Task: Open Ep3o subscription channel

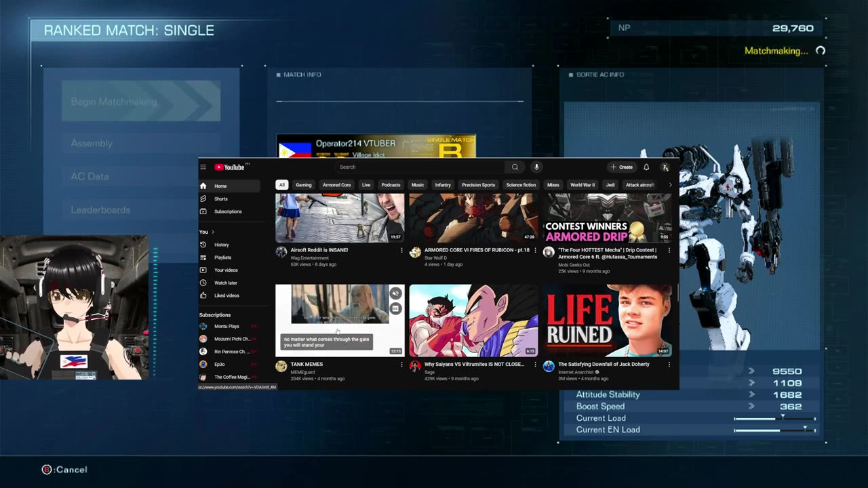Action: (228, 364)
